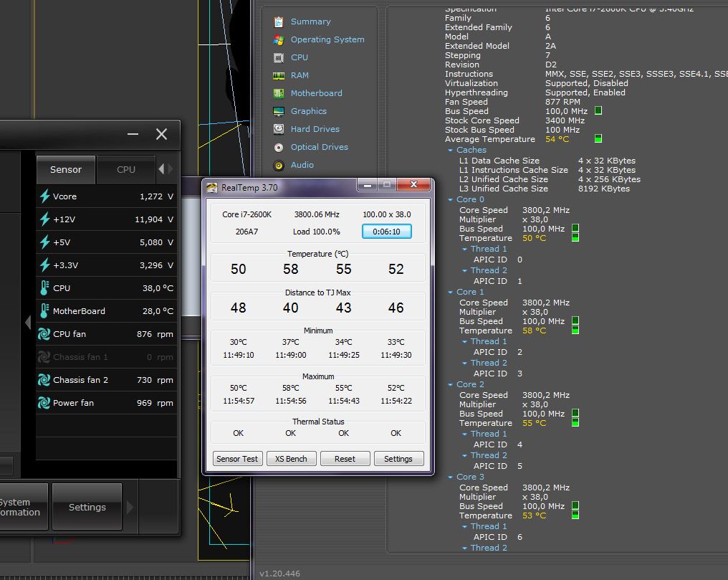This screenshot has height=580, width=728.
Task: Open Optical Drives text link
Action: (319, 147)
